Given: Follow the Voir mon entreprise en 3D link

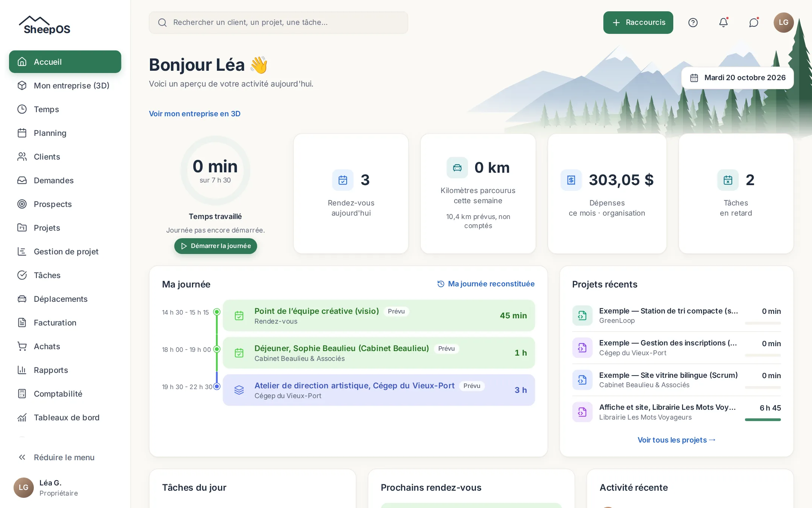Looking at the screenshot, I should click(x=195, y=114).
